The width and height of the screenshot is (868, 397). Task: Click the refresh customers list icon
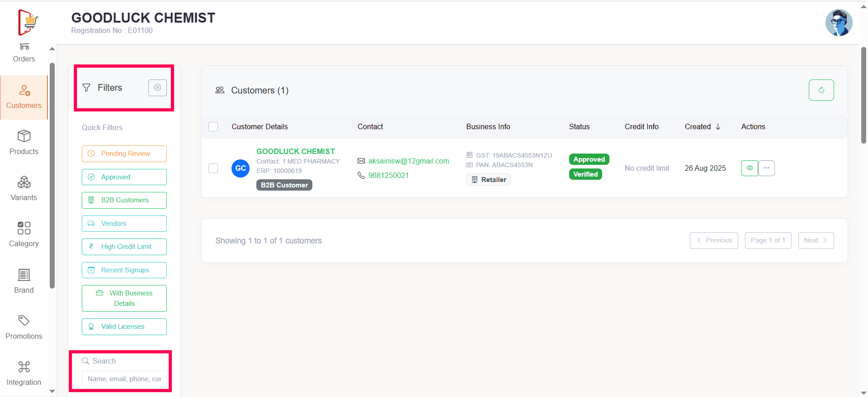tap(821, 90)
